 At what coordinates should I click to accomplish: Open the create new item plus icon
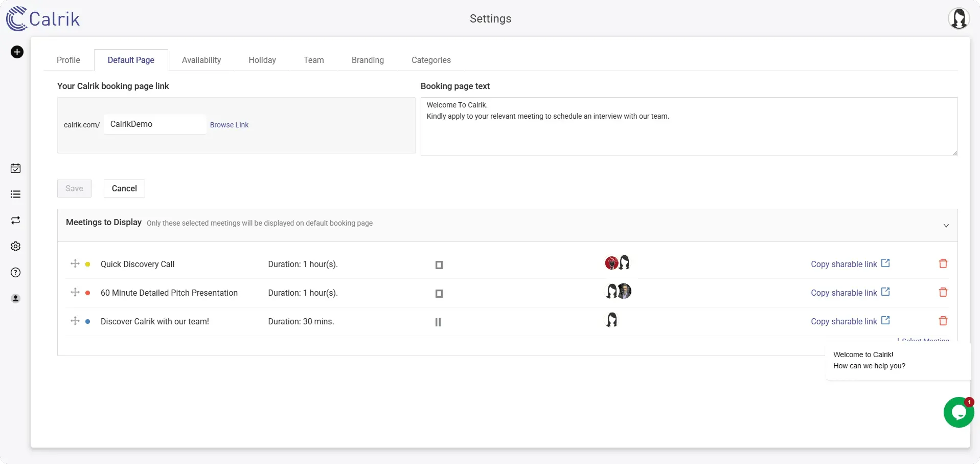pyautogui.click(x=17, y=52)
